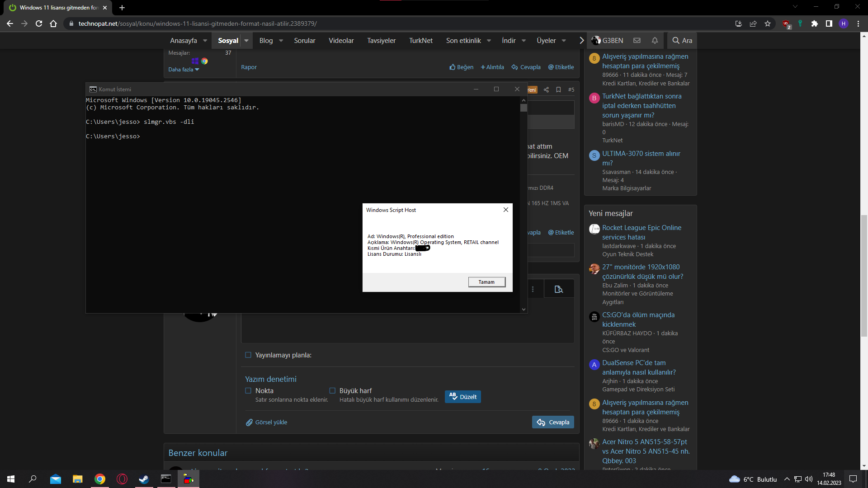868x488 pixels.
Task: Check the Büyük harf option
Action: coord(332,391)
